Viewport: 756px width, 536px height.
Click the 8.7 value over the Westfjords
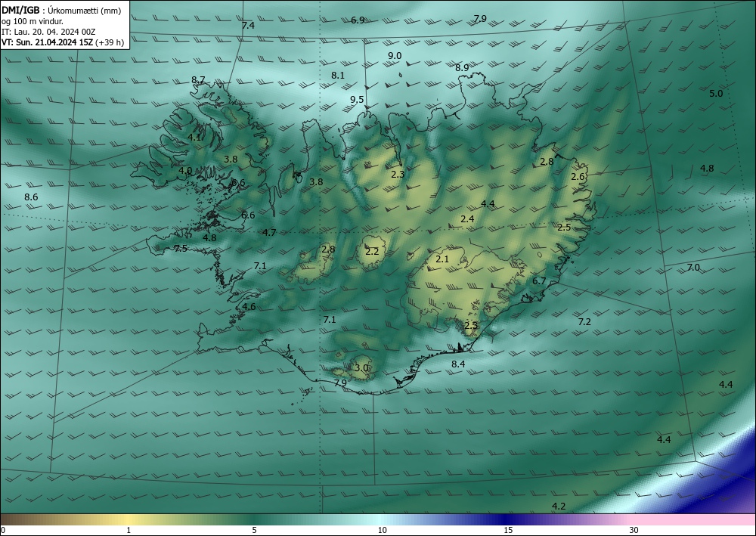pos(198,79)
